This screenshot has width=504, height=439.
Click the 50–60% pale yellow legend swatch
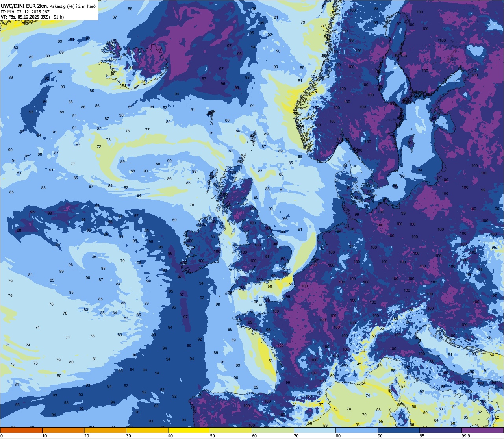pos(231,430)
